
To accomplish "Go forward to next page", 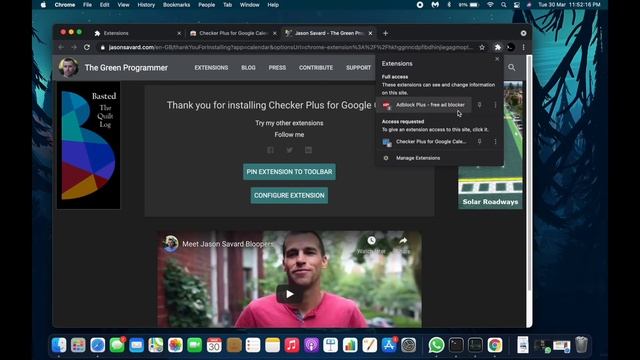I will [74, 47].
